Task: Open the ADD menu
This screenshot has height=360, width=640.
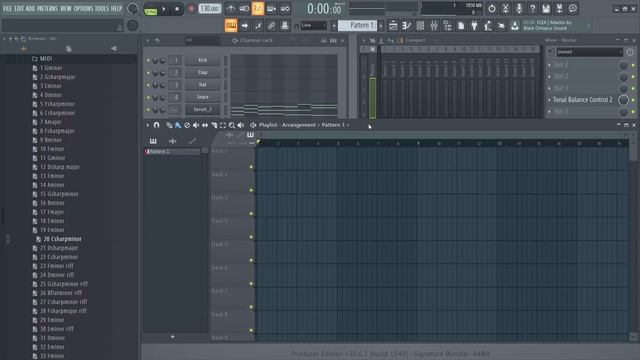Action: click(x=31, y=9)
